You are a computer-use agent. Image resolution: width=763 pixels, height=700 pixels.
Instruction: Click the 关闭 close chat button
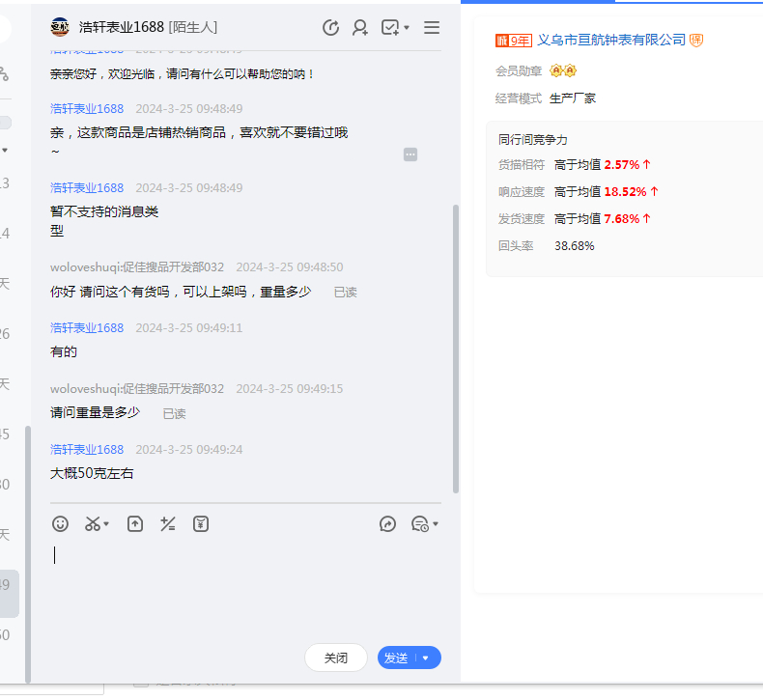pos(335,658)
